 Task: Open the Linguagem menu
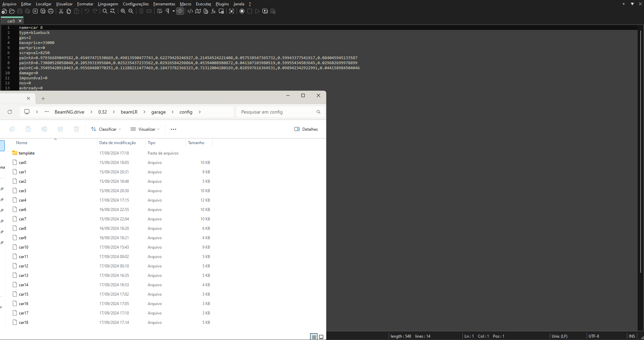[x=108, y=4]
